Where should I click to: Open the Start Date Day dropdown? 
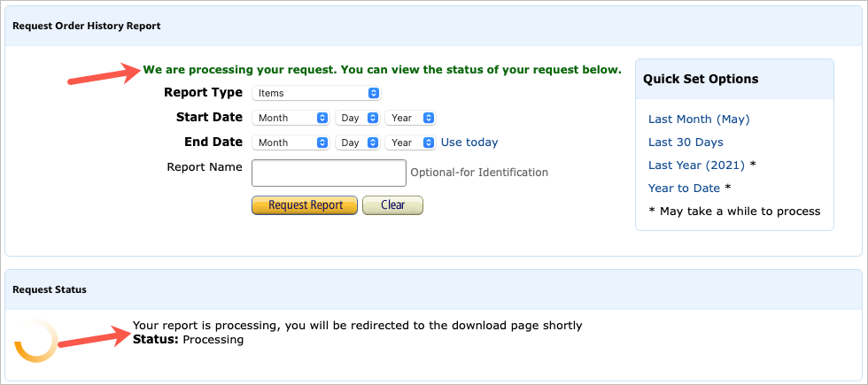point(357,118)
